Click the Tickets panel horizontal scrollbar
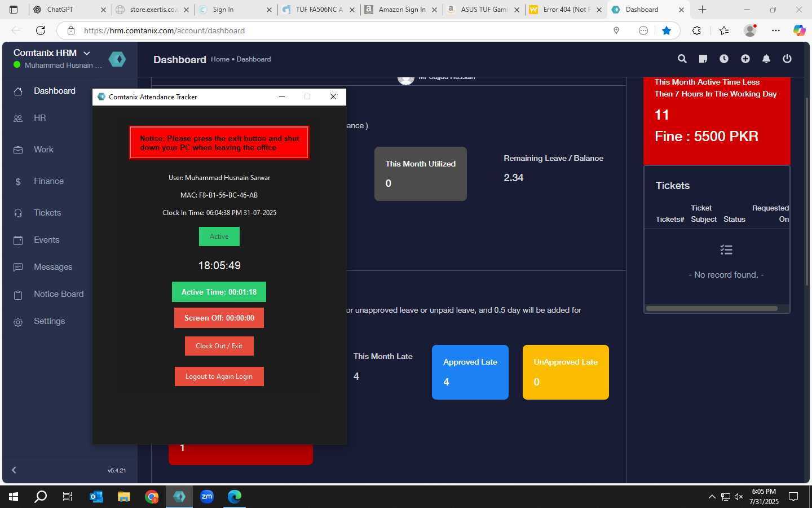This screenshot has height=508, width=812. pyautogui.click(x=712, y=308)
